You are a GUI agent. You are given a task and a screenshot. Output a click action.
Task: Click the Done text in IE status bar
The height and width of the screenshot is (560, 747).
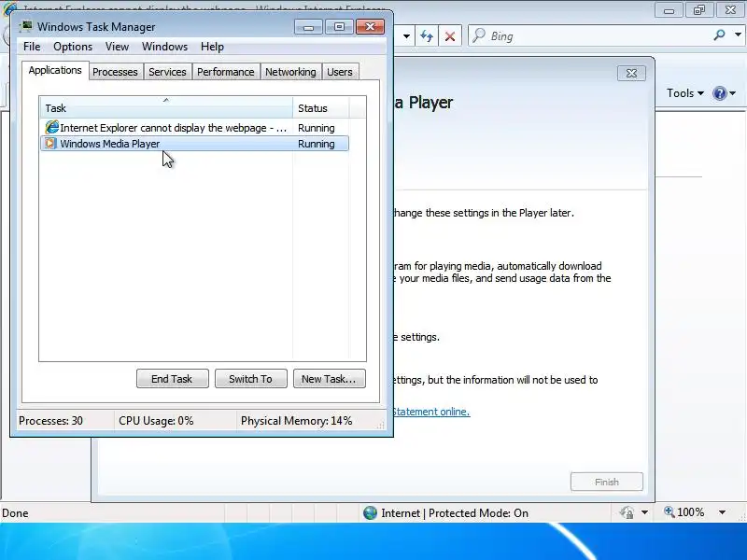(x=15, y=513)
